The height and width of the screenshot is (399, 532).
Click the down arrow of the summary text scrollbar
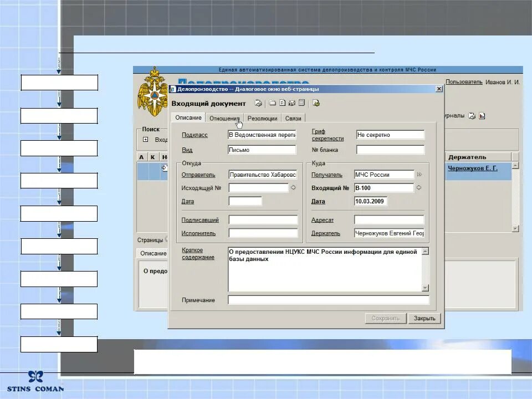coord(425,288)
